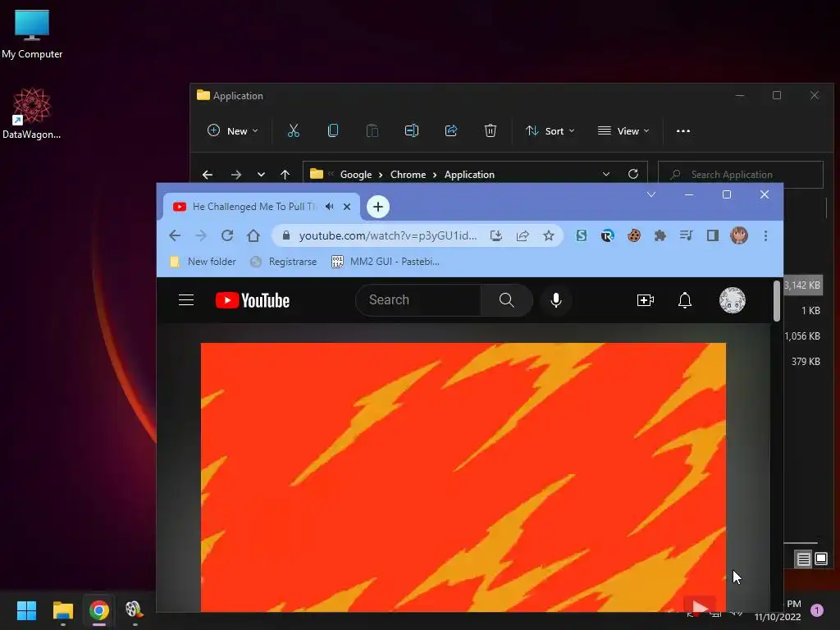Image resolution: width=840 pixels, height=630 pixels.
Task: Click the YouTube logo
Action: click(253, 300)
